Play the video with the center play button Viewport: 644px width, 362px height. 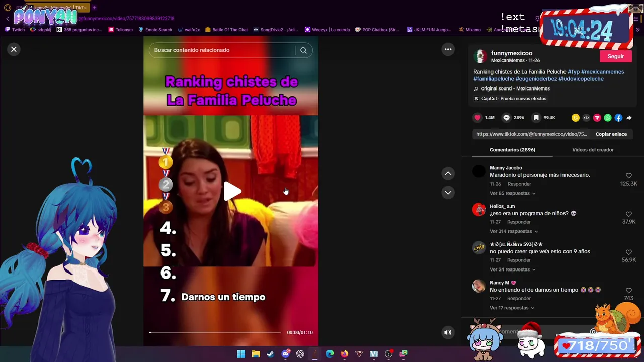[x=232, y=191]
